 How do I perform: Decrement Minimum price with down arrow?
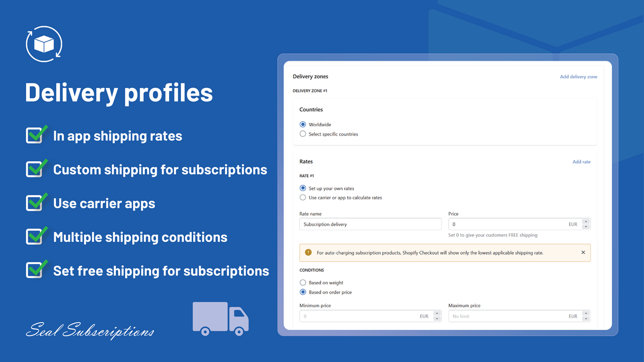(x=437, y=319)
